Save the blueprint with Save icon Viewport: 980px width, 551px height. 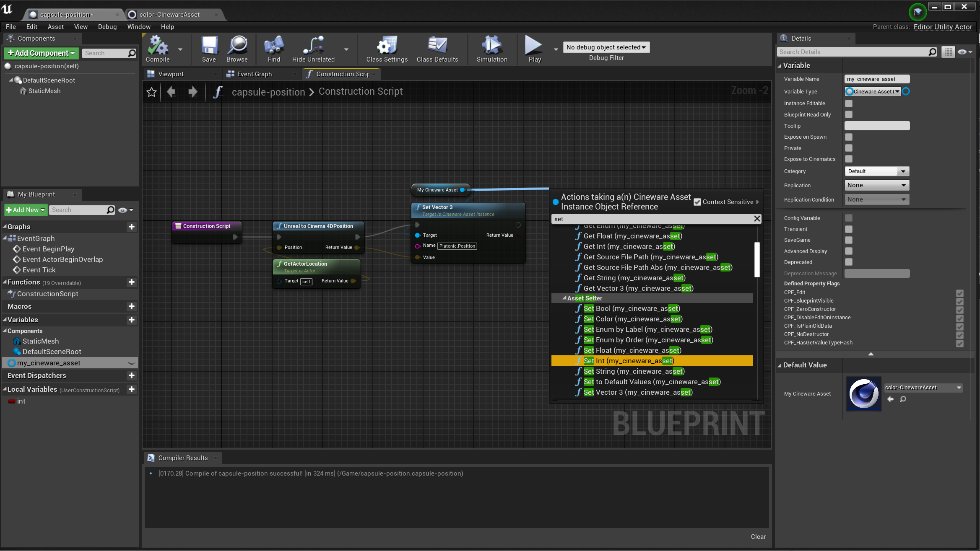209,49
